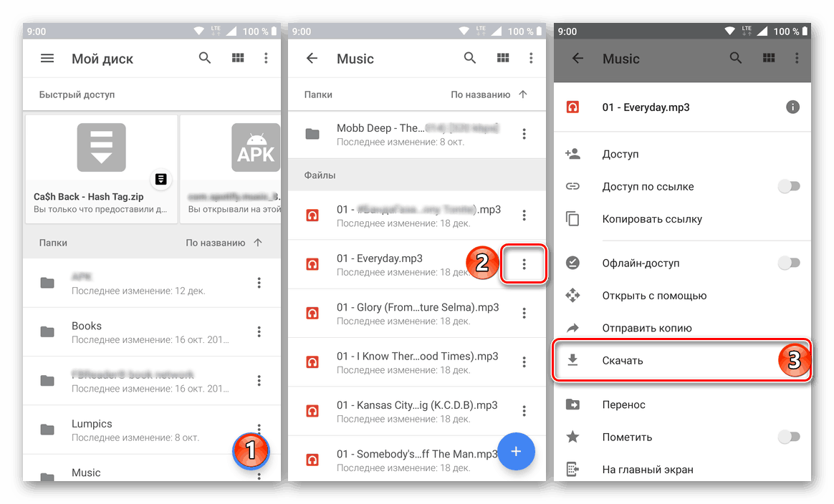This screenshot has width=834, height=504.
Task: Select Отправить копию
Action: [682, 328]
